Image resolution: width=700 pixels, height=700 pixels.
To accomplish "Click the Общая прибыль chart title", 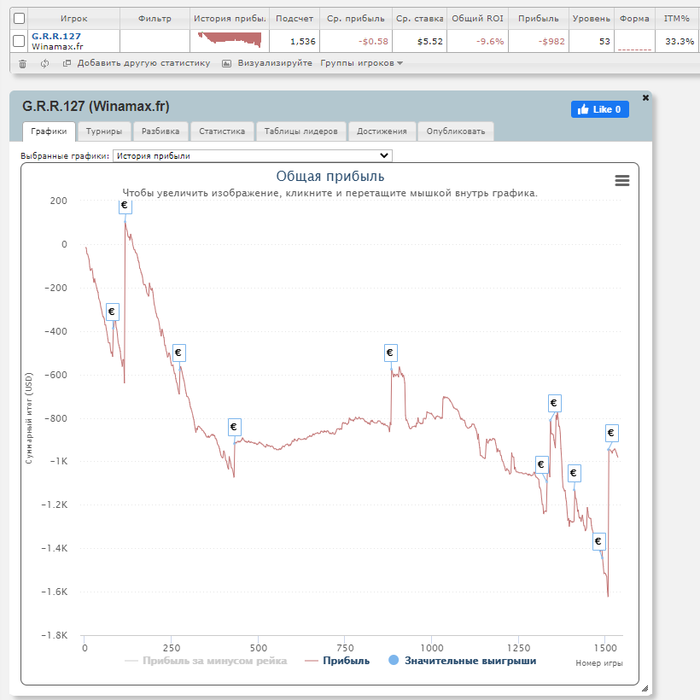I will [x=330, y=176].
